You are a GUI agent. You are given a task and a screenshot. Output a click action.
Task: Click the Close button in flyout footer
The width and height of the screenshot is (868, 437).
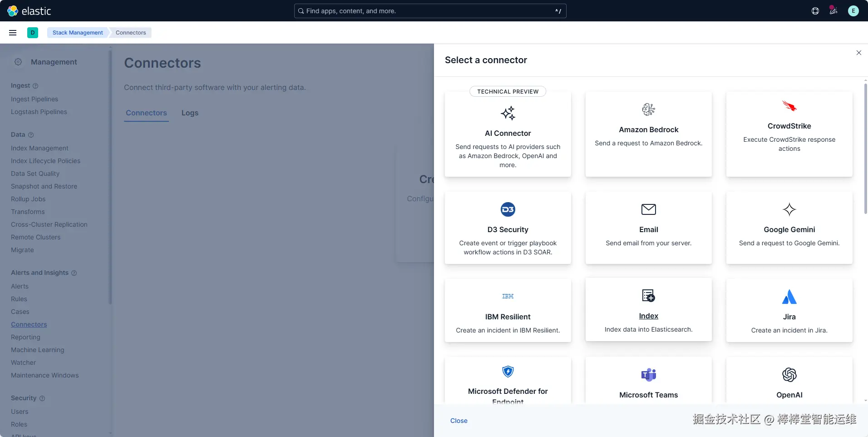pyautogui.click(x=459, y=421)
